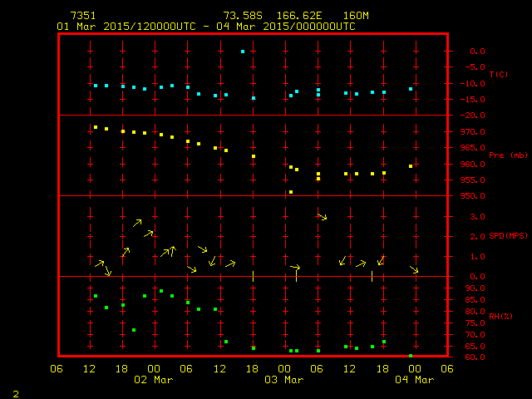This screenshot has height=399, width=532.
Task: Click the date range header text
Action: (x=205, y=26)
